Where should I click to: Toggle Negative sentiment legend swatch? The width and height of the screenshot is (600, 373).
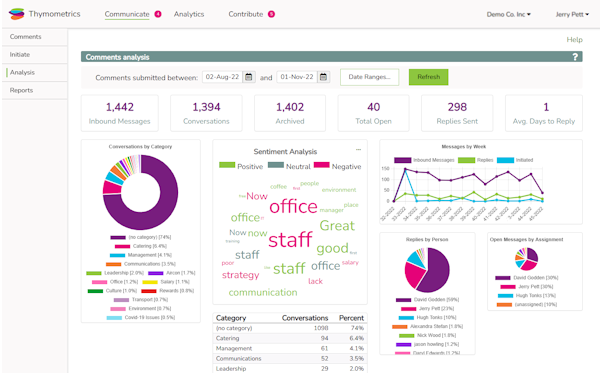[x=321, y=165]
